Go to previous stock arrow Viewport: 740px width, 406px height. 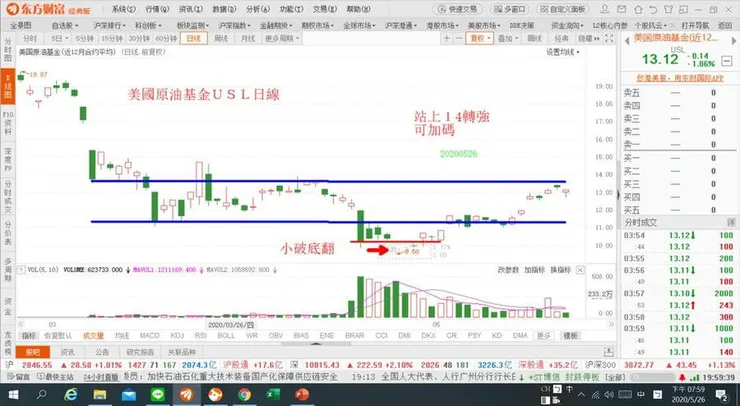click(627, 41)
